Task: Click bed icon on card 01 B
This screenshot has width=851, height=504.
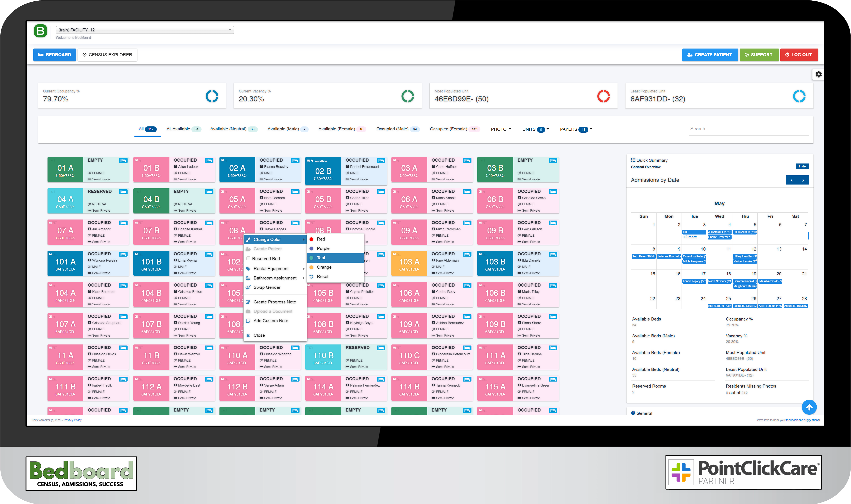Action: 209,160
